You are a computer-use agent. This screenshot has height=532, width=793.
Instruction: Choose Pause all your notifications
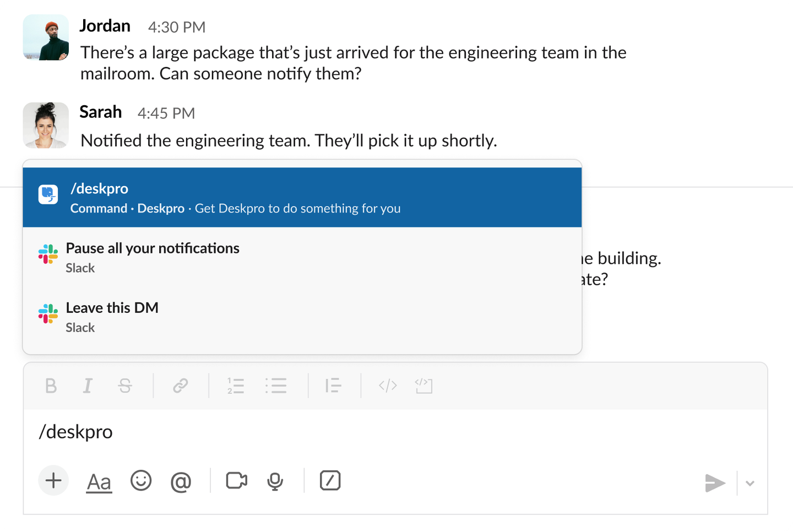coord(302,257)
